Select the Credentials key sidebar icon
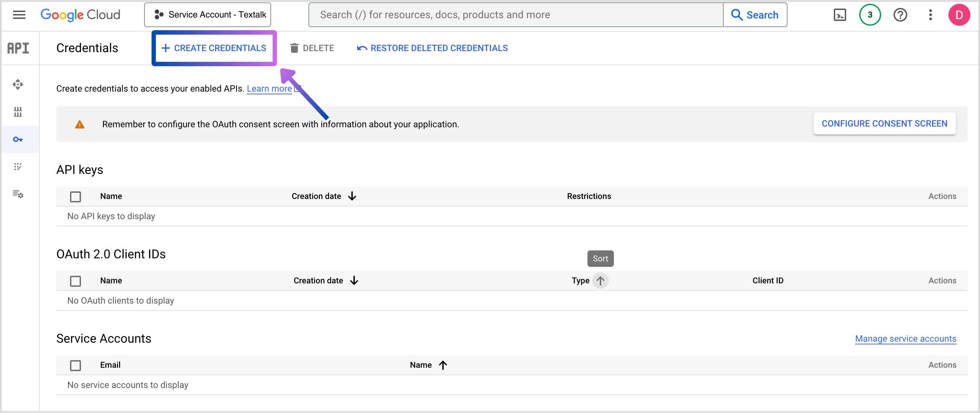The width and height of the screenshot is (980, 413). (x=18, y=139)
